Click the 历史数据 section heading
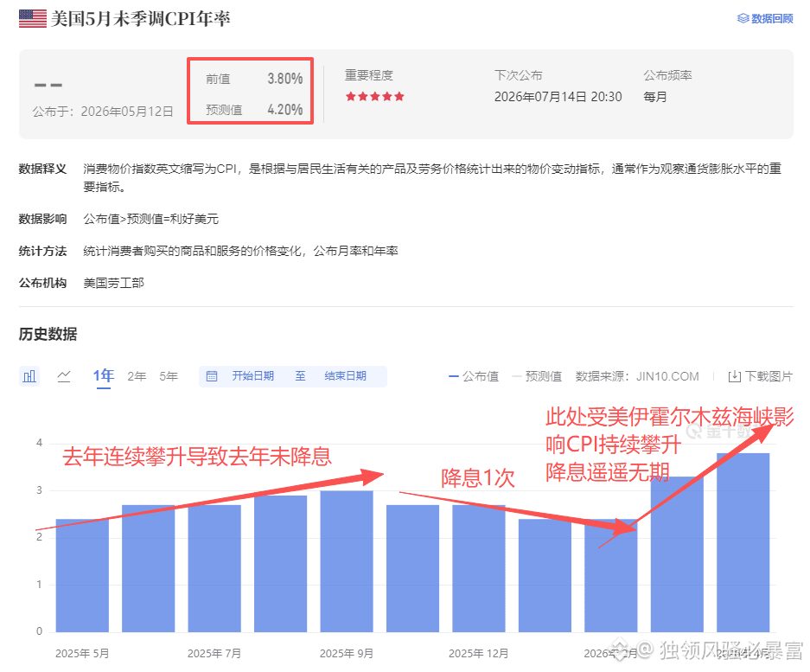This screenshot has height=672, width=810. pos(48,334)
